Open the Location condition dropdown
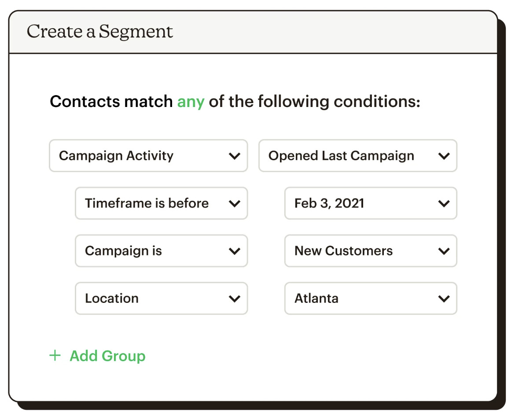Image resolution: width=515 pixels, height=420 pixels. pyautogui.click(x=162, y=298)
